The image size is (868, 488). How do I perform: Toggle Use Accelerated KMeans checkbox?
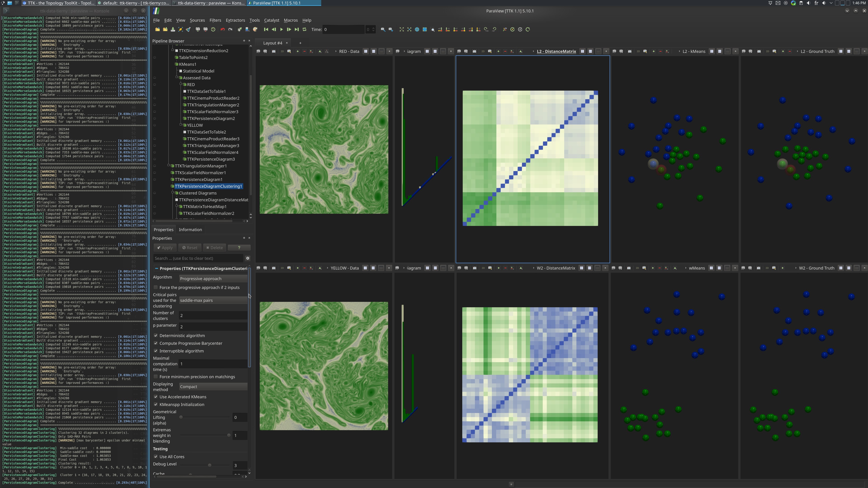pos(156,397)
